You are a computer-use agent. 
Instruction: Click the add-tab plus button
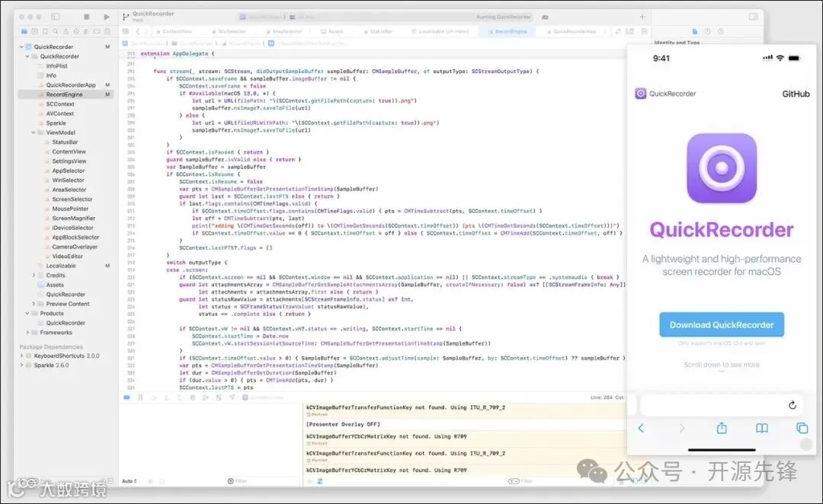(642, 17)
